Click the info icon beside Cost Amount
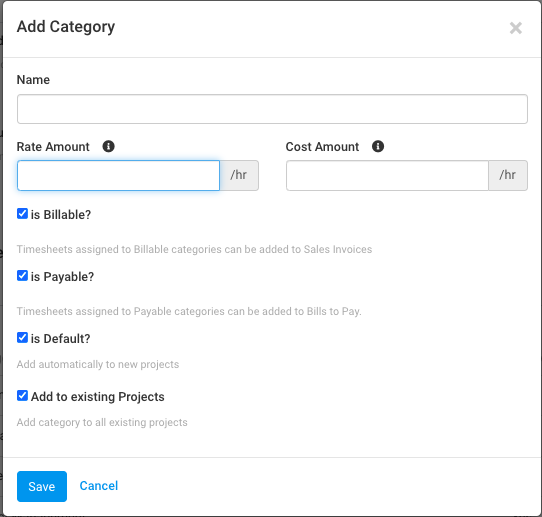Screen dimensions: 542x517 tap(378, 147)
